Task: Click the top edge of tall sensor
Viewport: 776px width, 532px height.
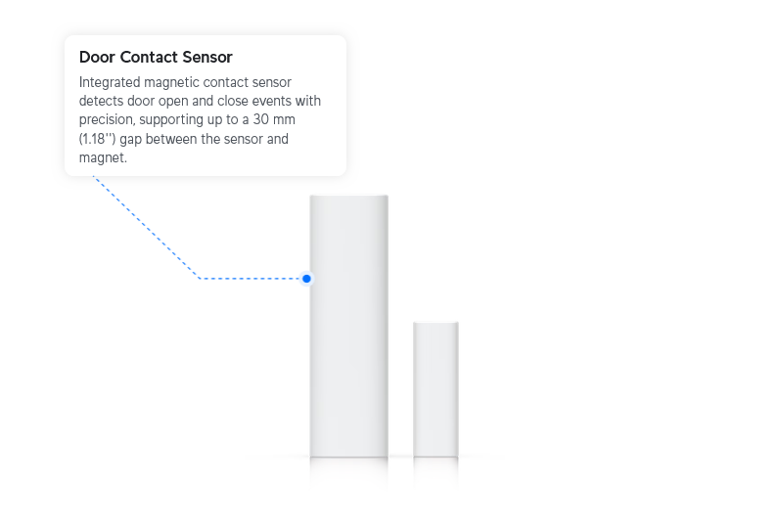Action: (349, 197)
